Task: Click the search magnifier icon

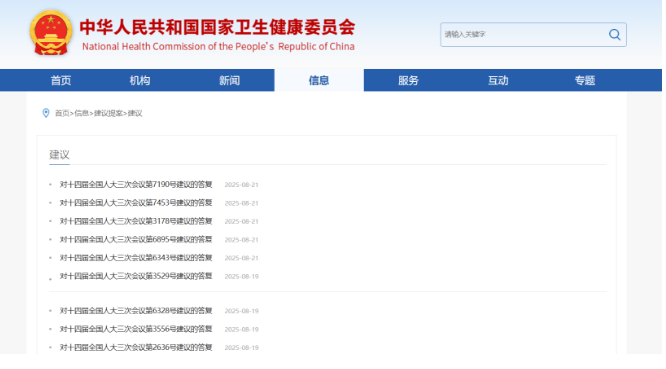Action: [x=614, y=34]
